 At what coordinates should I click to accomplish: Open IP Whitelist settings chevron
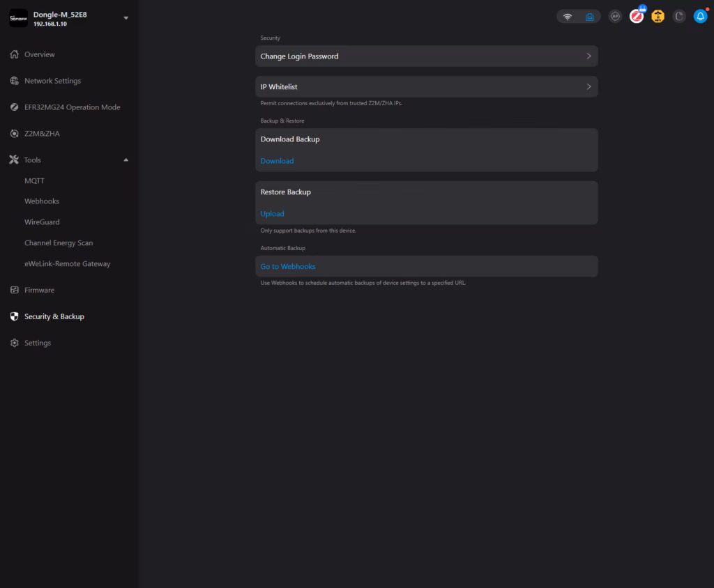coord(588,87)
